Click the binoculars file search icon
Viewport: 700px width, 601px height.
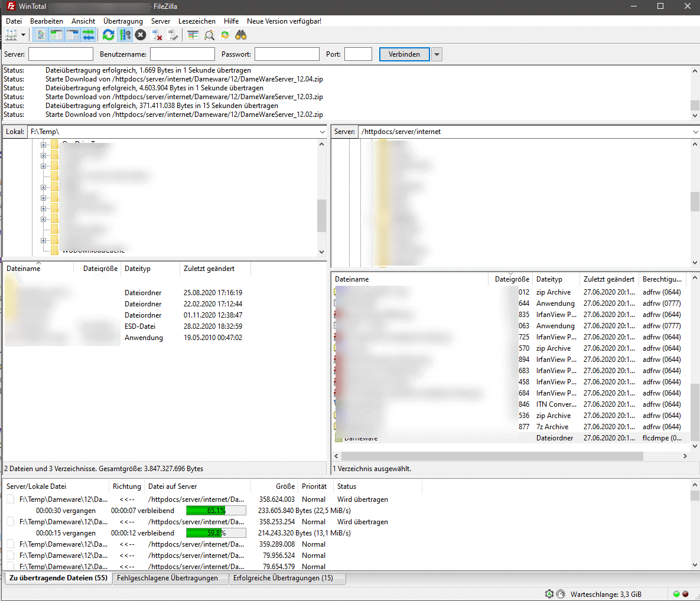pos(241,35)
